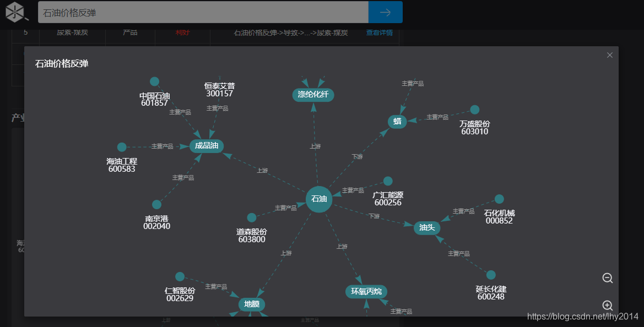Click 主营产品 label near 南京港
The height and width of the screenshot is (327, 644).
tap(183, 178)
